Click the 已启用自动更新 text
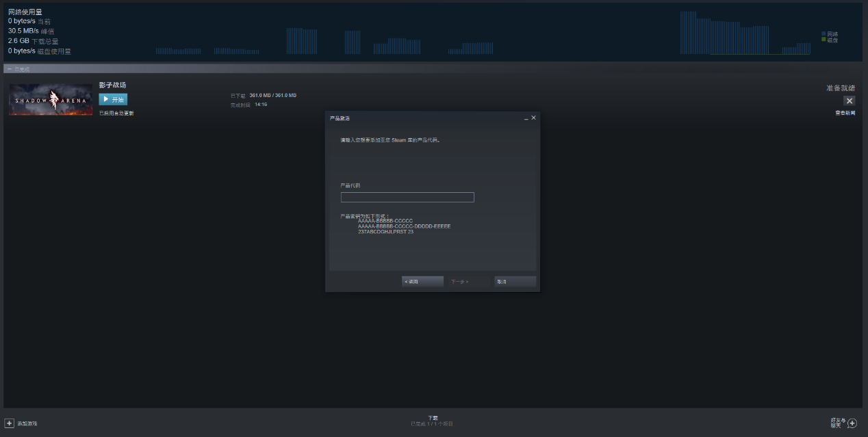Viewport: 868px width, 437px height. [x=116, y=114]
